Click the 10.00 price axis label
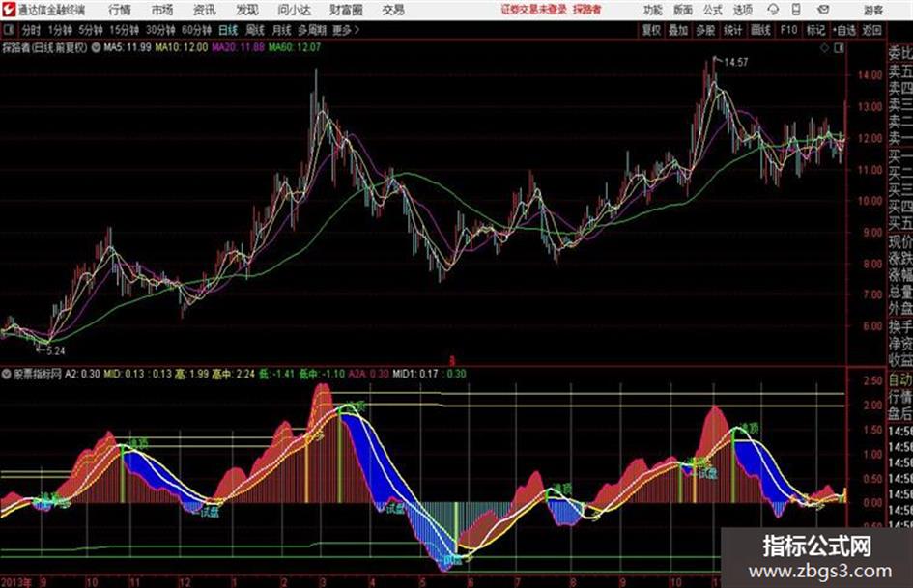The width and height of the screenshot is (913, 588). pyautogui.click(x=870, y=201)
